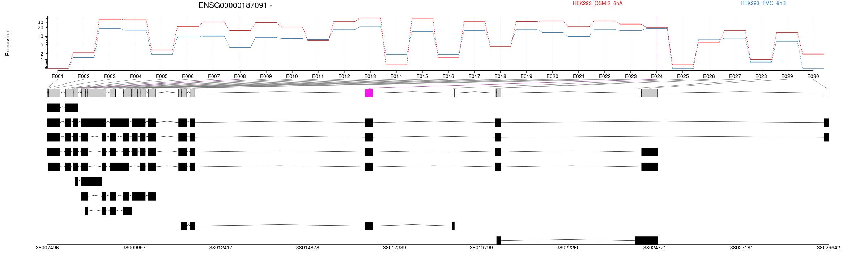Click genomic coordinate 38017339
Image resolution: width=868 pixels, height=253 pixels.
tap(395, 248)
